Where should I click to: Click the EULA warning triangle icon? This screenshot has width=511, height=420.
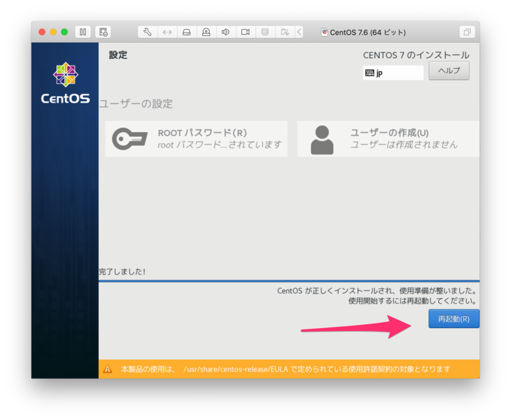point(107,369)
